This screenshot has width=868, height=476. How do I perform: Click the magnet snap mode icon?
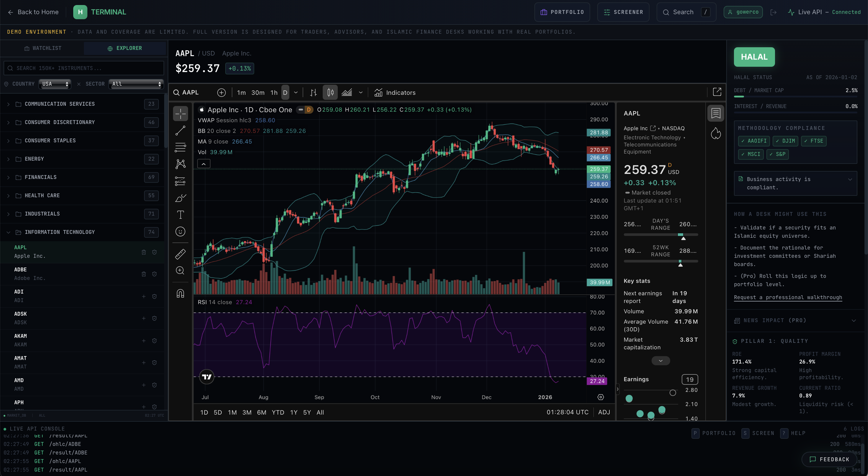(x=180, y=294)
